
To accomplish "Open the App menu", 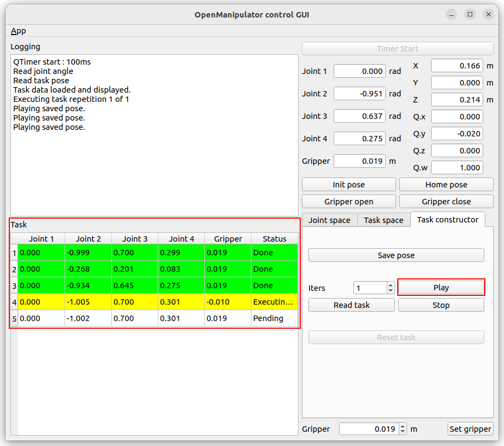I will coord(18,31).
